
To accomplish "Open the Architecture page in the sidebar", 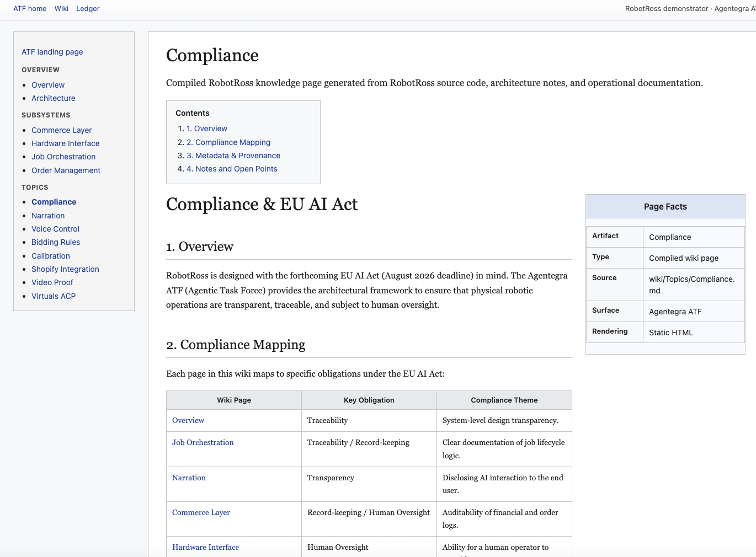I will [x=53, y=98].
